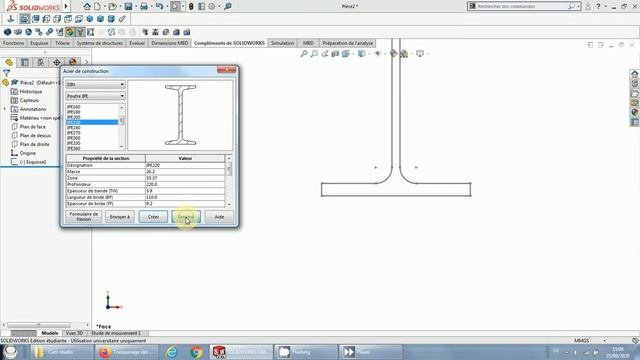
Task: Click the Home icon in the top toolbar
Action: point(87,6)
